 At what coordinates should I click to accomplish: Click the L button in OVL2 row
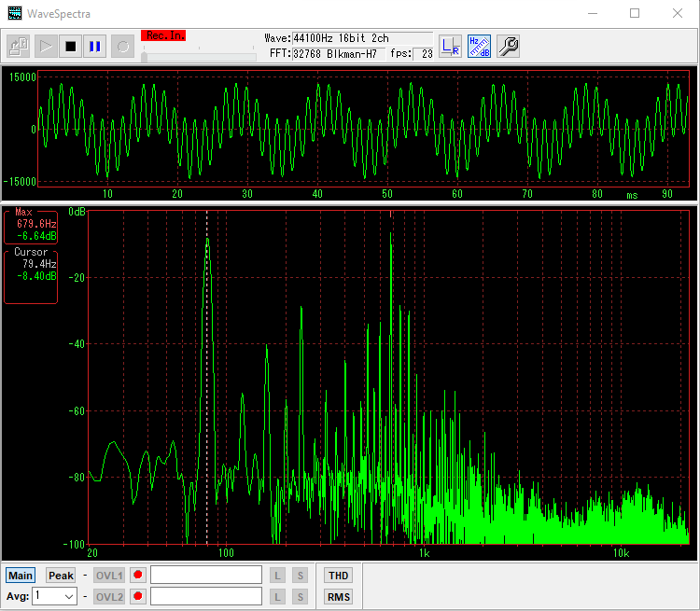click(277, 597)
